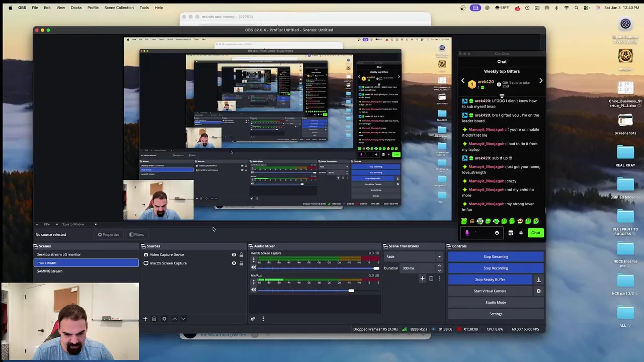Open OBS Settings button
Viewport: 644px width, 362px height.
[x=496, y=314]
